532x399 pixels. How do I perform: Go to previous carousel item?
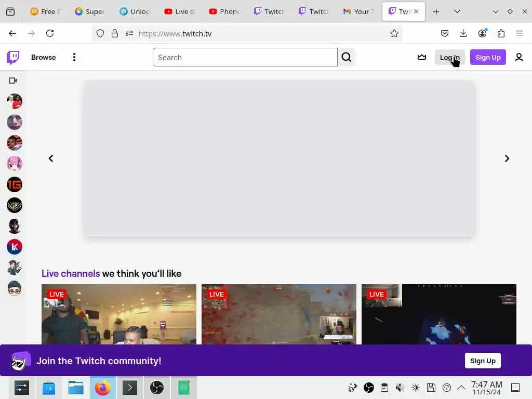click(51, 158)
